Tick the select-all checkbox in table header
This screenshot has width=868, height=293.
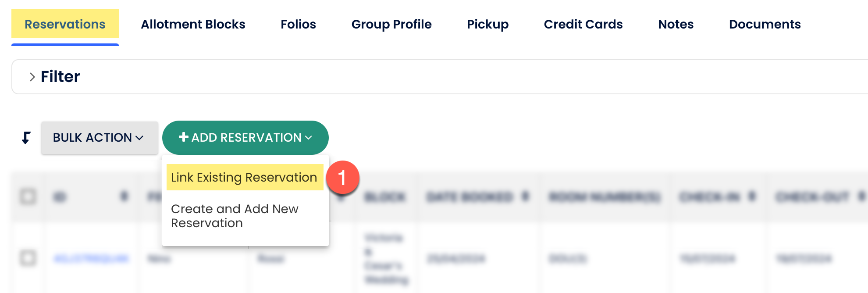(x=28, y=197)
